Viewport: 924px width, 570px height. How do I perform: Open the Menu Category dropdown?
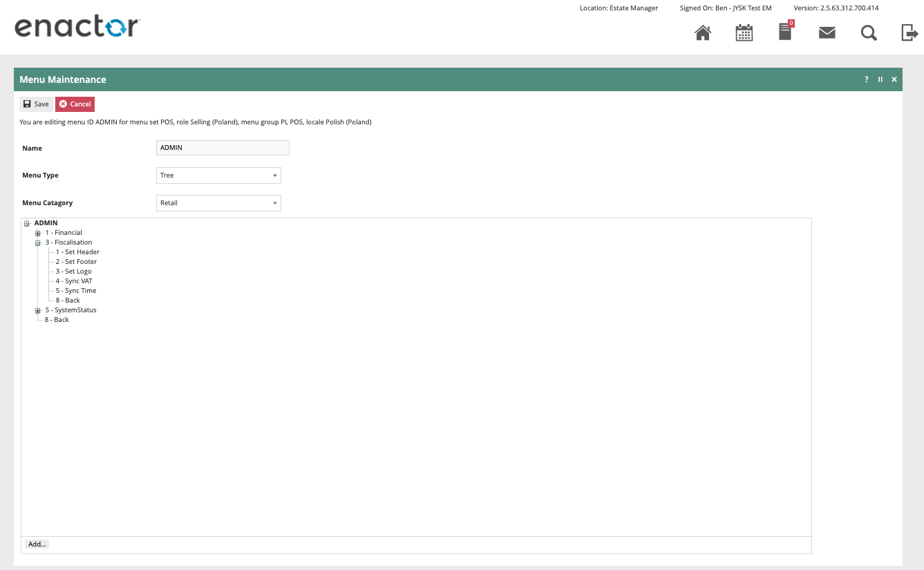coord(218,203)
